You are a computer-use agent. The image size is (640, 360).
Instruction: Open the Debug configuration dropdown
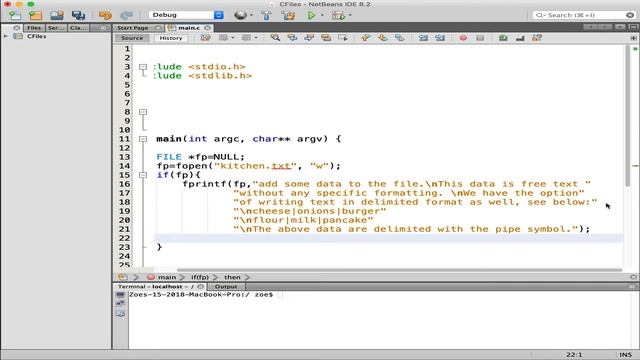tap(219, 15)
